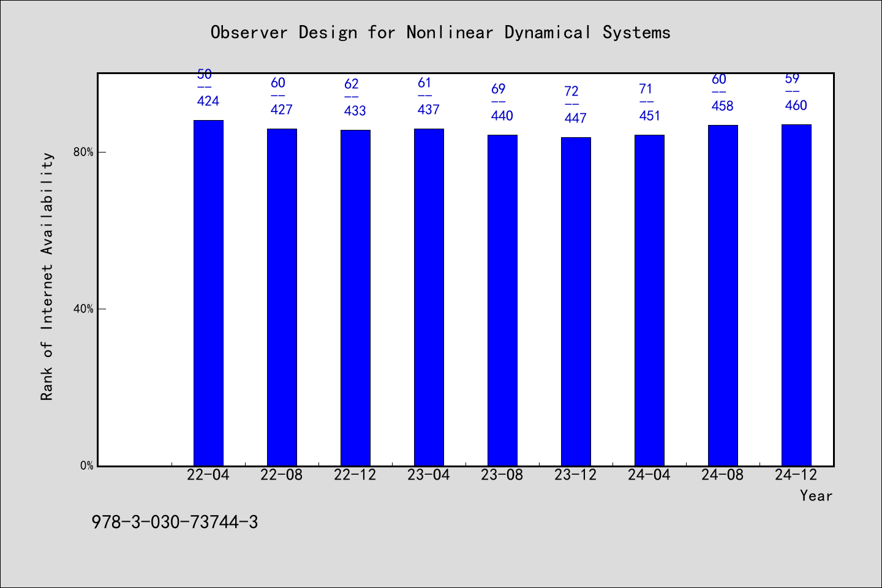Click the x-axis tick label 22-04
Image resolution: width=882 pixels, height=588 pixels.
pyautogui.click(x=208, y=475)
